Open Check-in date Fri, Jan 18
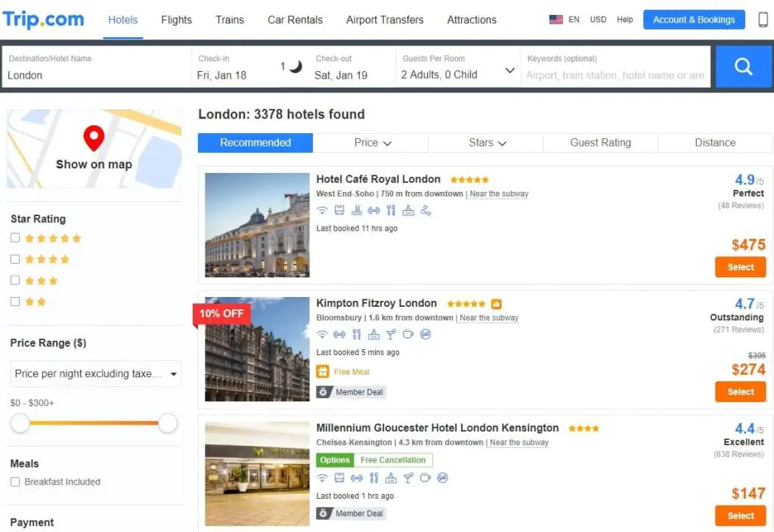Image resolution: width=774 pixels, height=532 pixels. pyautogui.click(x=221, y=75)
